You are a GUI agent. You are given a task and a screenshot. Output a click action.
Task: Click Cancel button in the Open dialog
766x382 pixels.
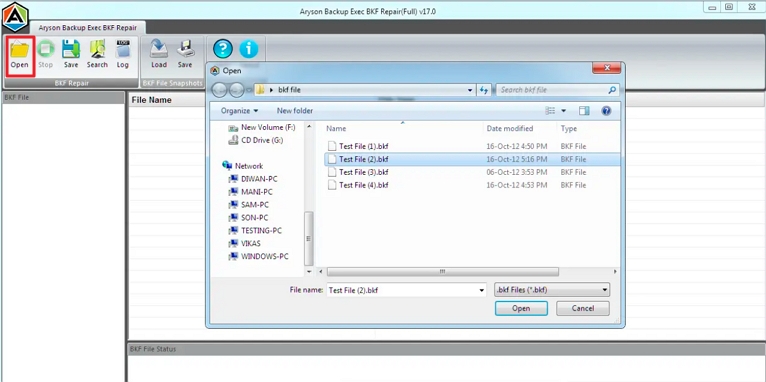[583, 309]
